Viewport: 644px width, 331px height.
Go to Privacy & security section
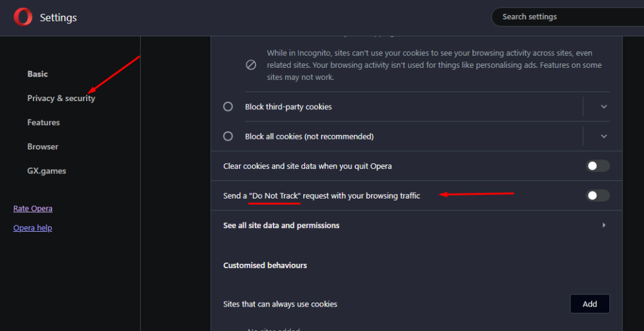point(61,99)
